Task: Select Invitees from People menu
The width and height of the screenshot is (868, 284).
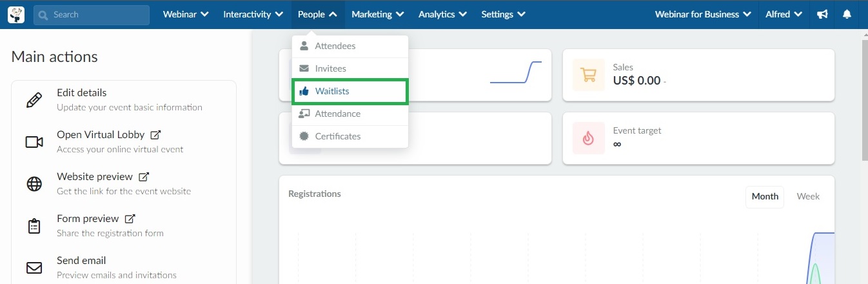Action: (350, 68)
